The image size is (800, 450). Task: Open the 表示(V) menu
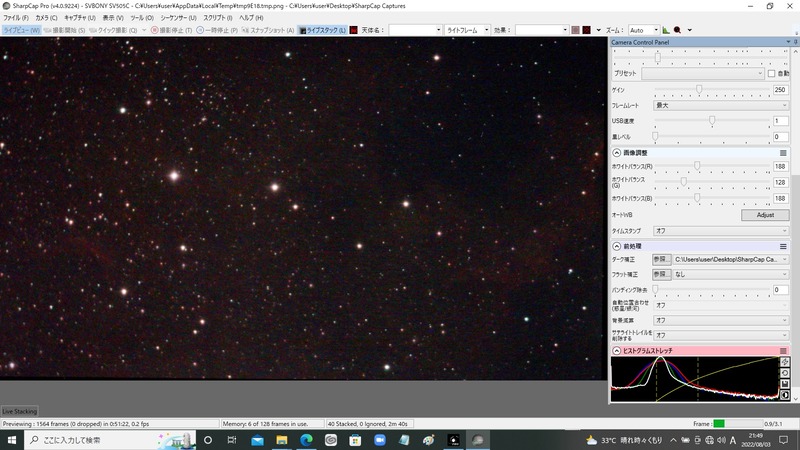tap(113, 18)
